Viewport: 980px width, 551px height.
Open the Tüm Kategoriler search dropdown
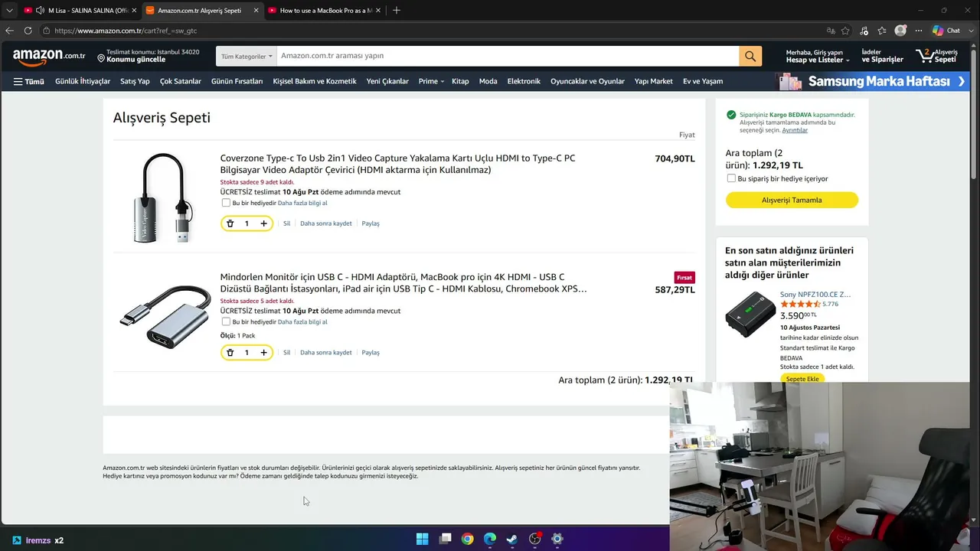coord(247,56)
